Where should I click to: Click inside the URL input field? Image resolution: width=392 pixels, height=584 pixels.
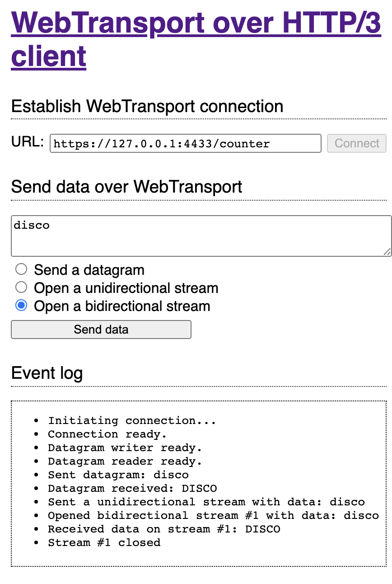[x=185, y=143]
